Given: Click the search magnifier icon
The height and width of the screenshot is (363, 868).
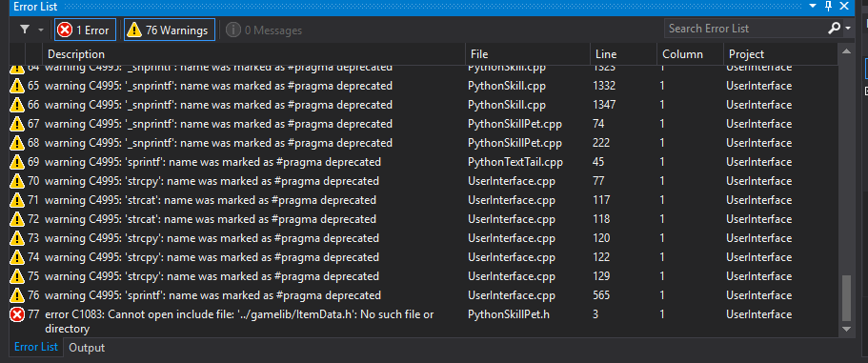Looking at the screenshot, I should click(835, 29).
